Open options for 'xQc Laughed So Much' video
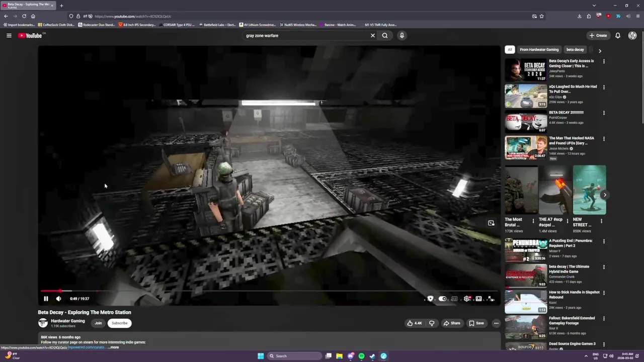644x362 pixels. pos(604,87)
